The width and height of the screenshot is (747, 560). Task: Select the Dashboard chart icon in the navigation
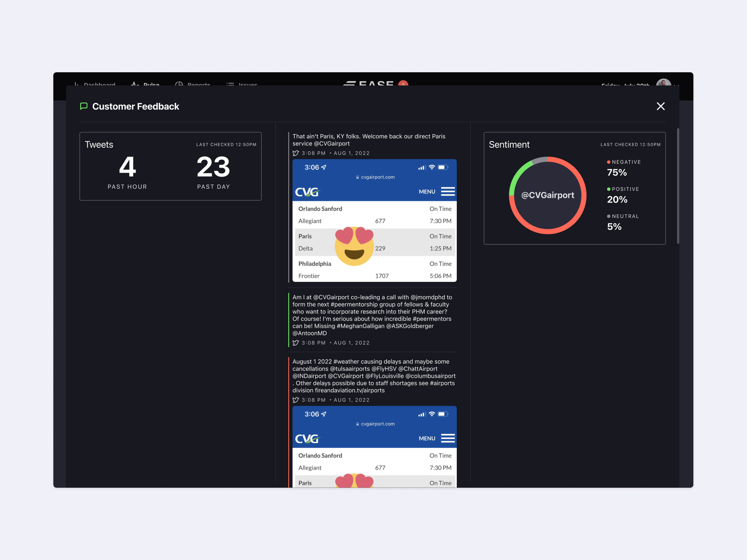tap(76, 85)
